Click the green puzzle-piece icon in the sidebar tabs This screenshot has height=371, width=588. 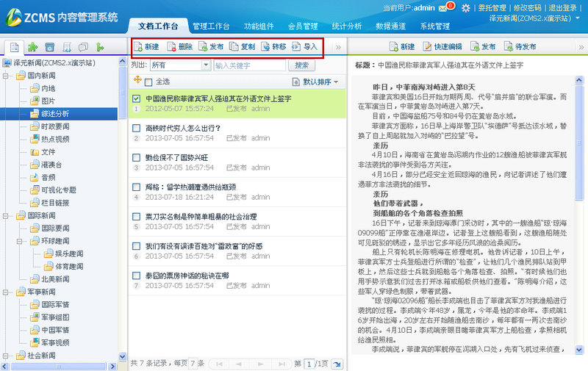(x=33, y=47)
